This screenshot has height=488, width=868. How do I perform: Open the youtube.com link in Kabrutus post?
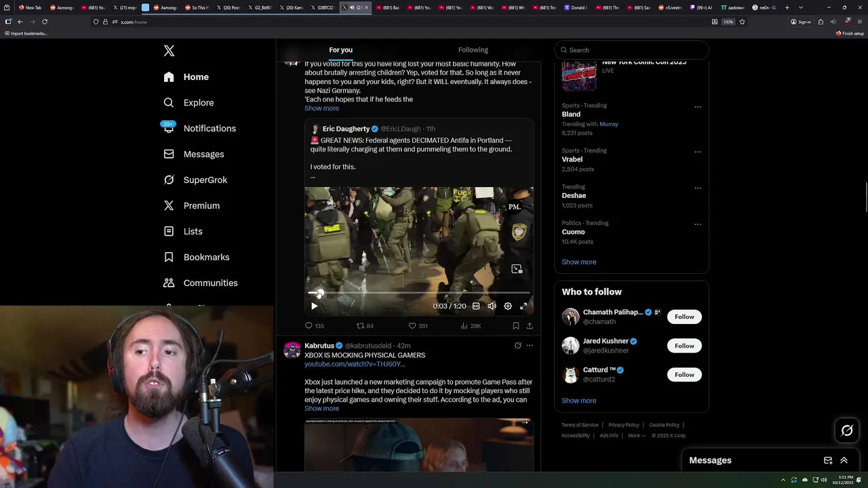pyautogui.click(x=355, y=364)
